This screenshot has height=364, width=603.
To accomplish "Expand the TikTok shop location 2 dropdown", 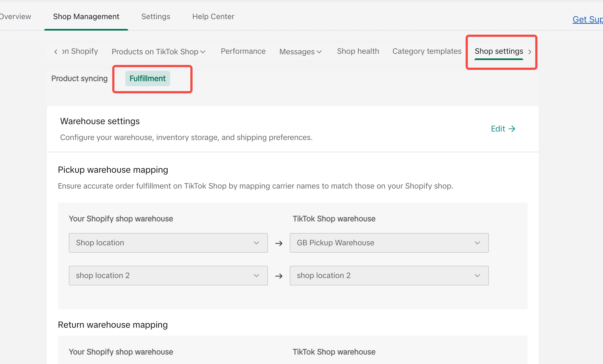I will click(389, 276).
